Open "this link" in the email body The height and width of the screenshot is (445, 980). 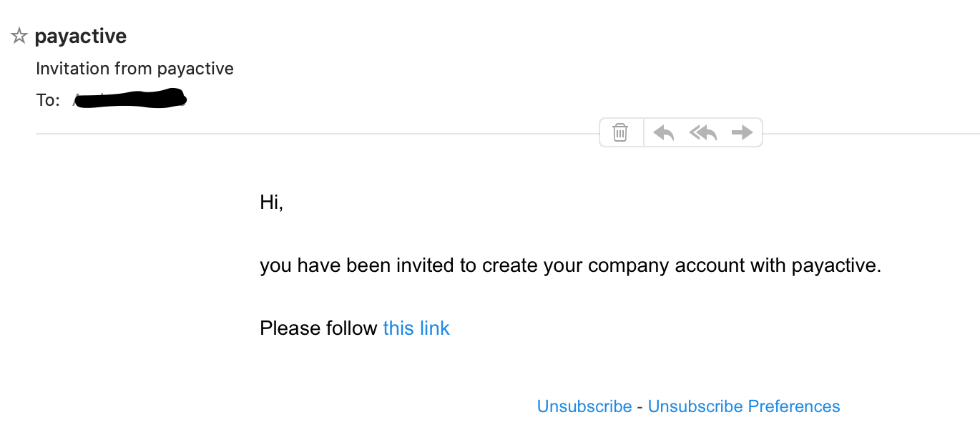416,328
